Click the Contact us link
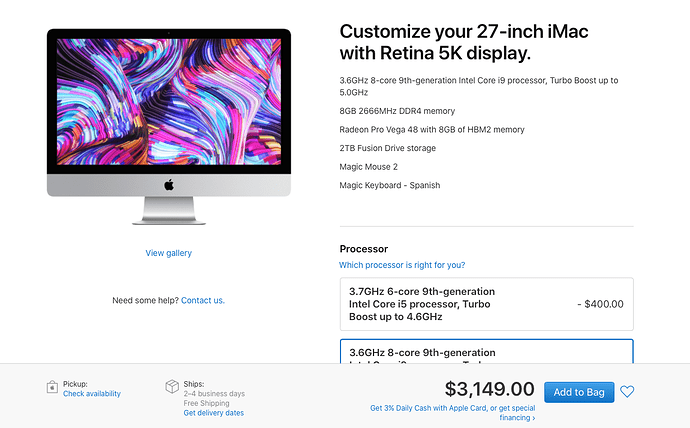The image size is (690, 428). [203, 300]
